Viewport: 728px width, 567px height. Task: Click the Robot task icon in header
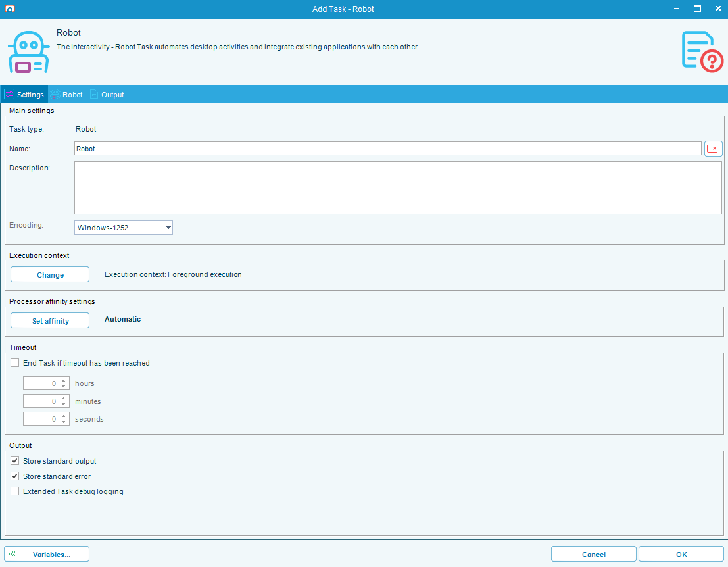coord(29,52)
